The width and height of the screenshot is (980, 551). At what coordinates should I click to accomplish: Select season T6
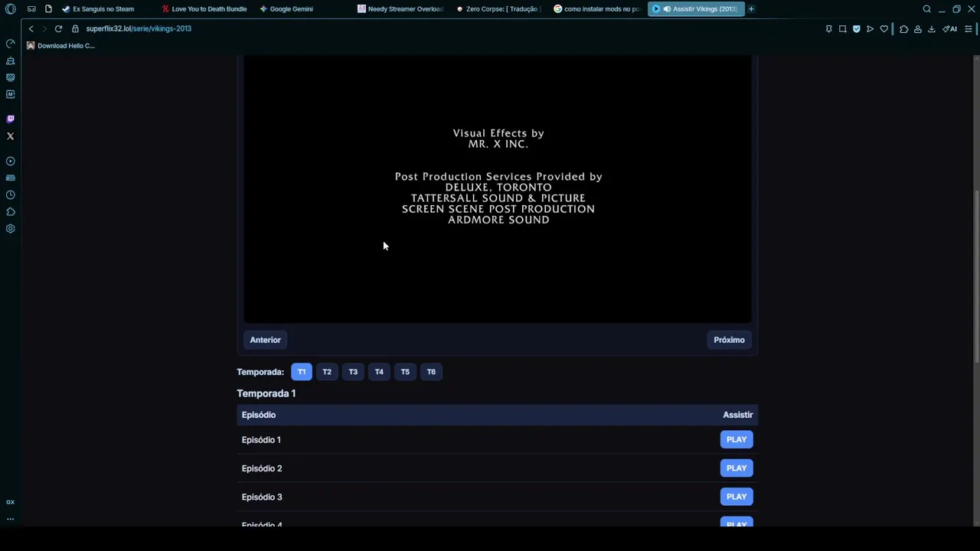click(x=431, y=372)
